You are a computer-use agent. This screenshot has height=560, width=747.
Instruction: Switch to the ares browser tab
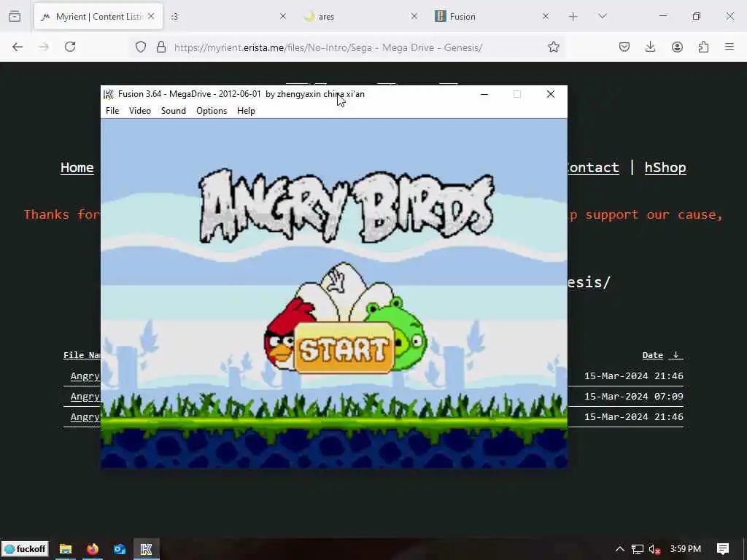(360, 17)
